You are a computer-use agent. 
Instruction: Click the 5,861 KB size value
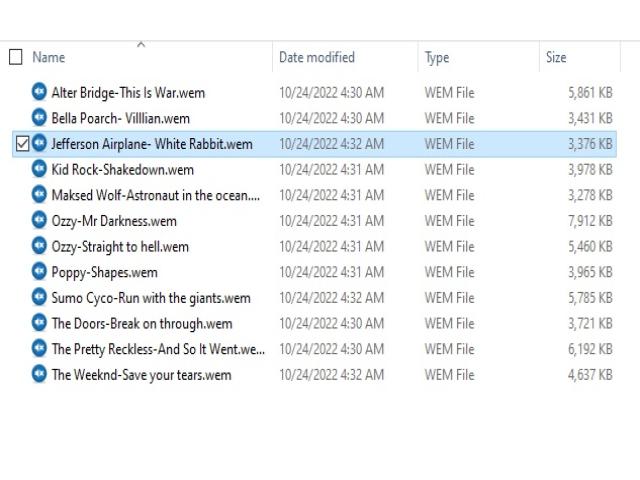pos(590,93)
